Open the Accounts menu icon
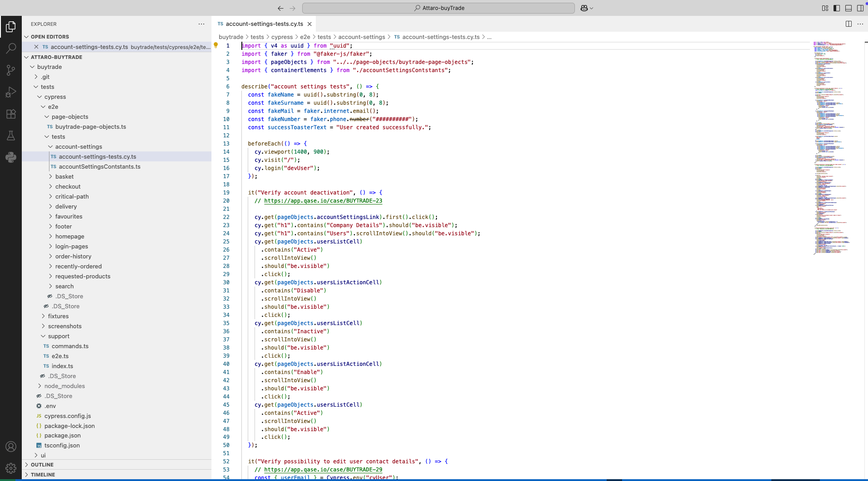This screenshot has height=481, width=868. pyautogui.click(x=11, y=447)
